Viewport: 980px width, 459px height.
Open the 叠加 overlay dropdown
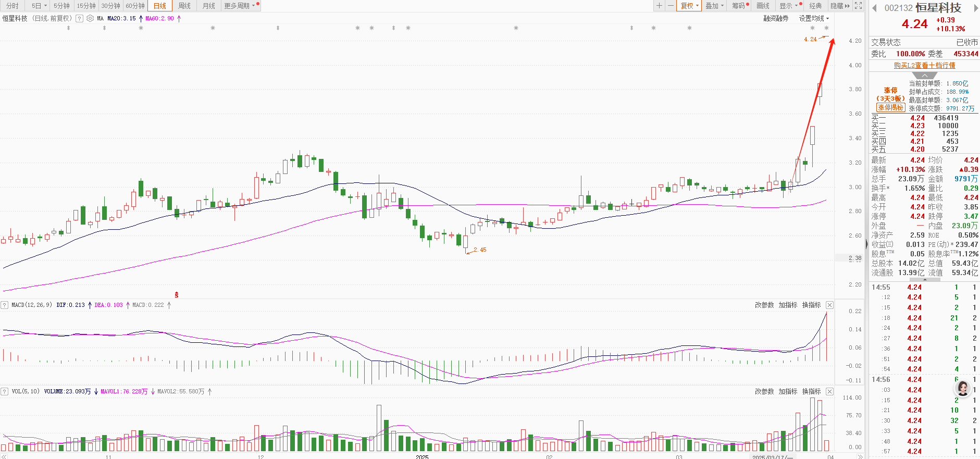point(715,6)
